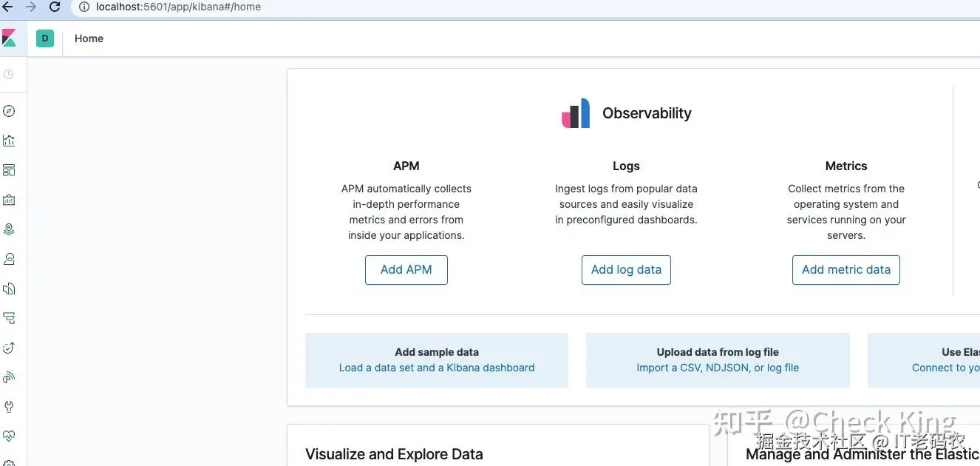The height and width of the screenshot is (466, 980).
Task: Open the Machine Learning sidebar icon
Action: [x=9, y=259]
